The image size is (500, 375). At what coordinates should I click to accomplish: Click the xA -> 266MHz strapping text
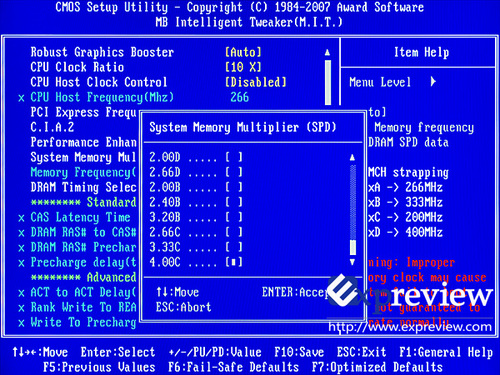tap(405, 187)
